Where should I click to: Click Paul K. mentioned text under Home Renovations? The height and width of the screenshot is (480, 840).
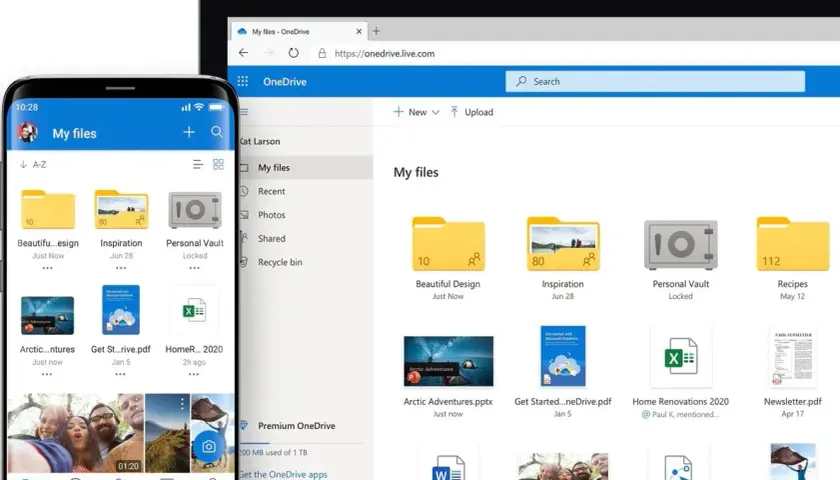click(x=680, y=414)
